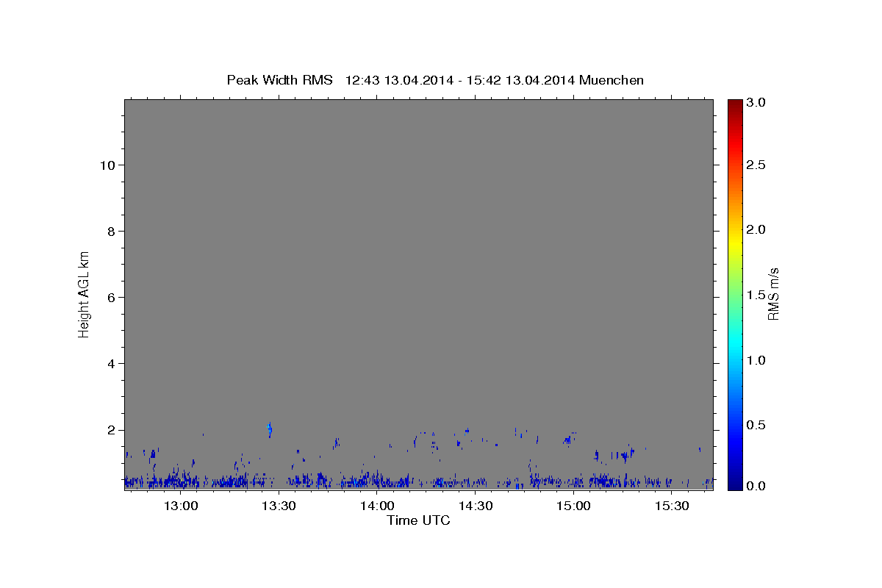The image size is (882, 588).
Task: Pick the dark red top of the colorbar
Action: tap(734, 103)
